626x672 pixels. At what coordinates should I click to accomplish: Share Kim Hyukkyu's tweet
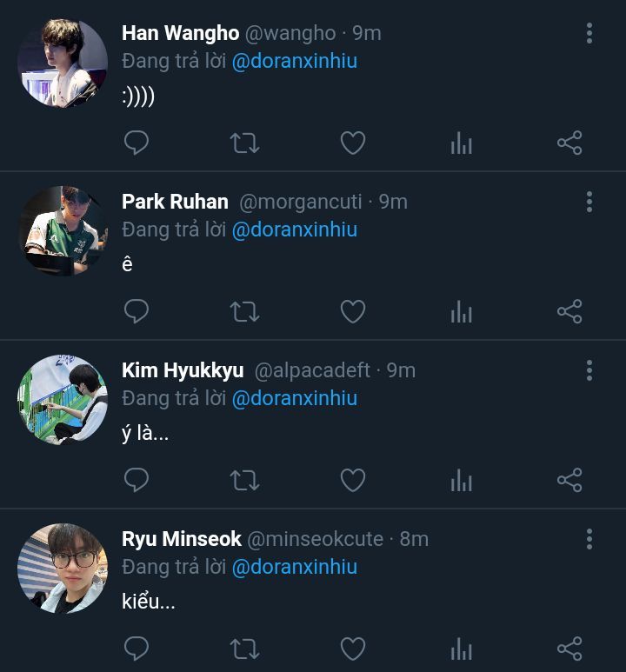(x=569, y=480)
